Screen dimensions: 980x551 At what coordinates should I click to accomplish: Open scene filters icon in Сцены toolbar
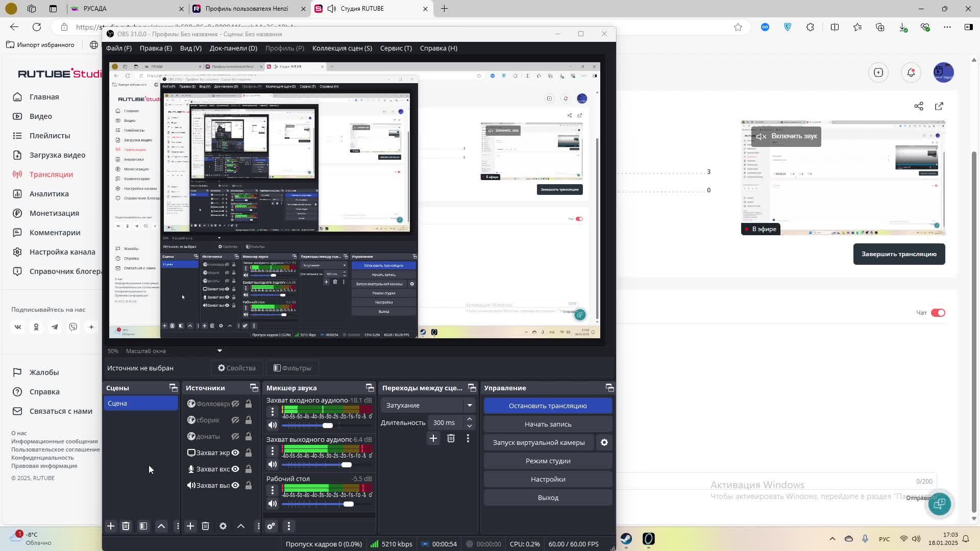143,526
